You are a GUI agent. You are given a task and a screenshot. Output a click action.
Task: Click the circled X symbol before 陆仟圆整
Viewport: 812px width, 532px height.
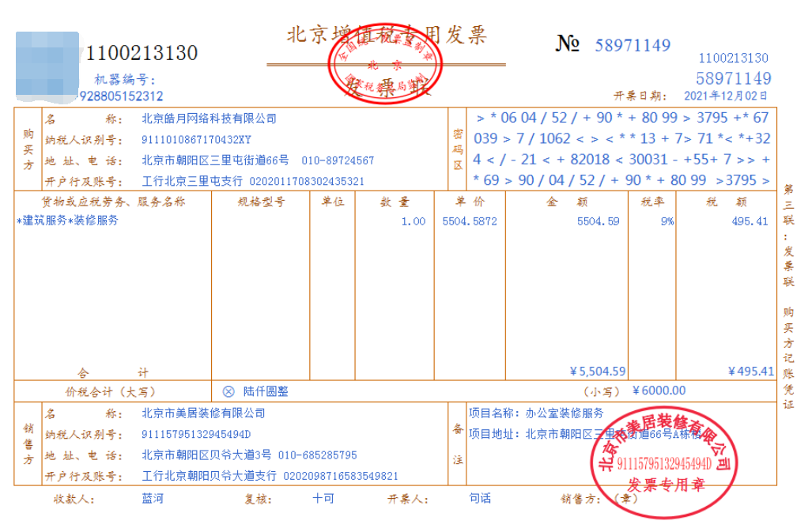[x=228, y=392]
